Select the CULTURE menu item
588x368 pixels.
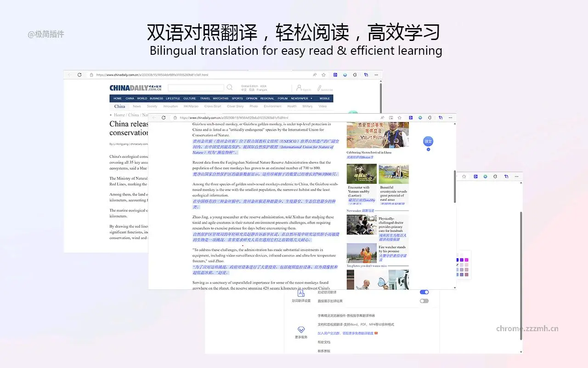pos(189,98)
